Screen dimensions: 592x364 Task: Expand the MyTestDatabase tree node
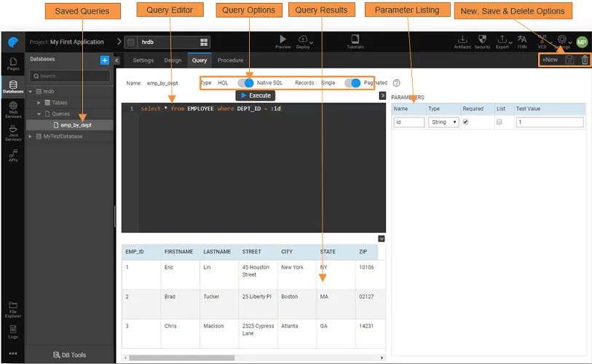pos(31,136)
